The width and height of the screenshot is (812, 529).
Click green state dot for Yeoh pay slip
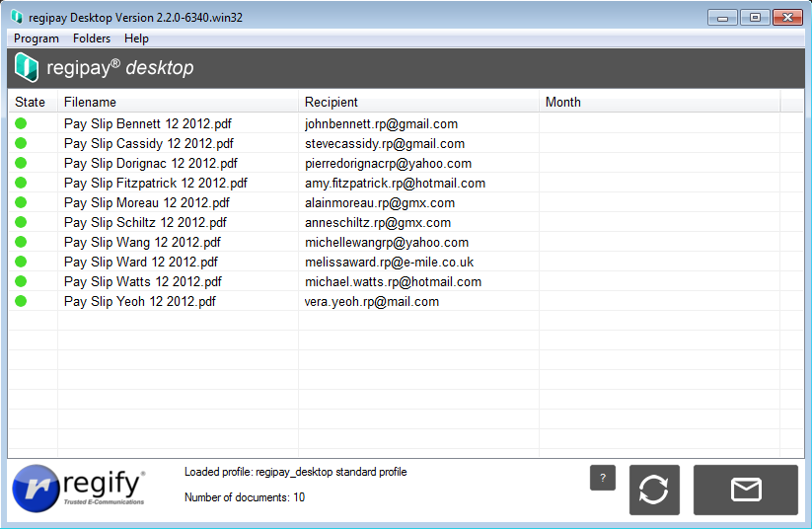click(21, 302)
